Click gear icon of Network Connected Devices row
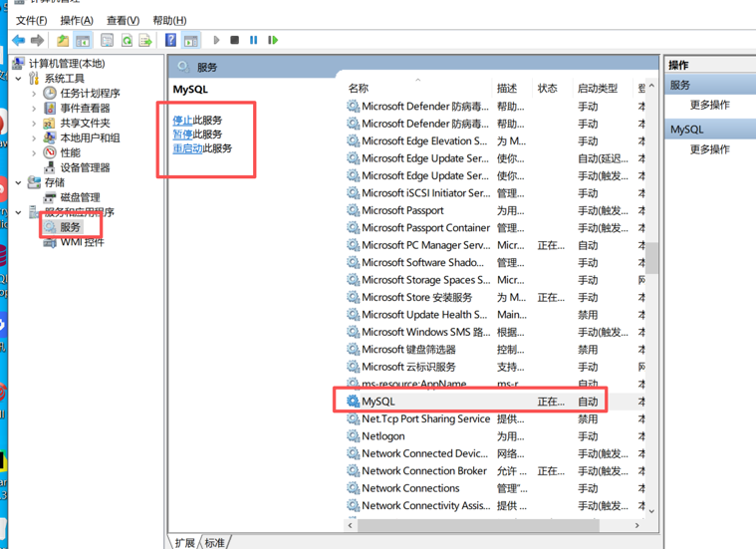The width and height of the screenshot is (756, 549). tap(354, 453)
